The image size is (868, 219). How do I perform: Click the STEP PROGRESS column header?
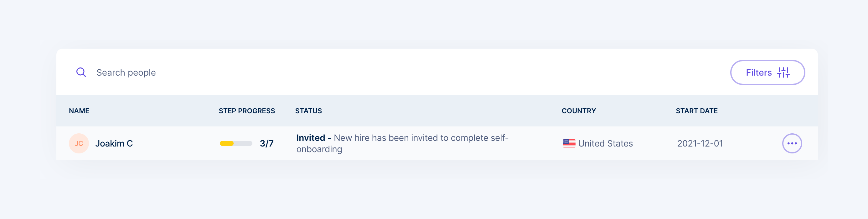tap(247, 111)
